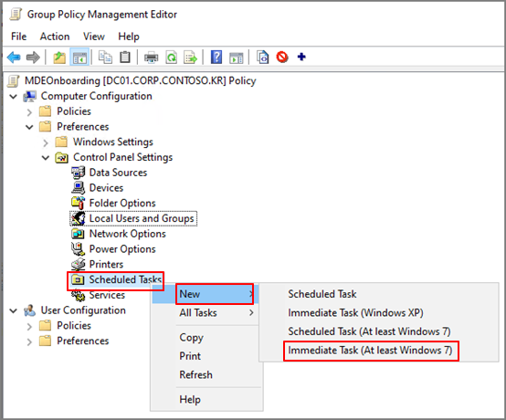Click the Forward arrow toolbar icon
506x420 pixels.
tap(33, 58)
